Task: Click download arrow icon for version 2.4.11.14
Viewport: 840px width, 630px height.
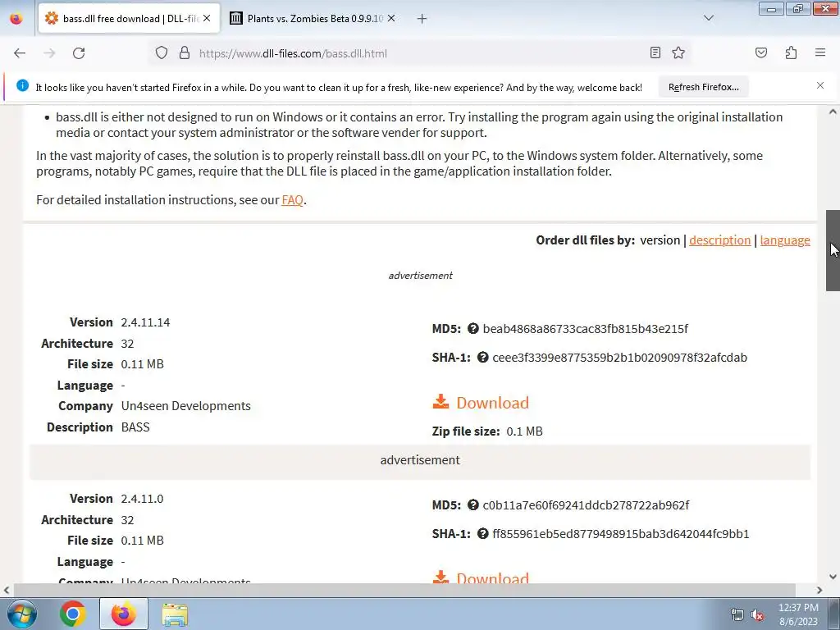Action: click(441, 402)
